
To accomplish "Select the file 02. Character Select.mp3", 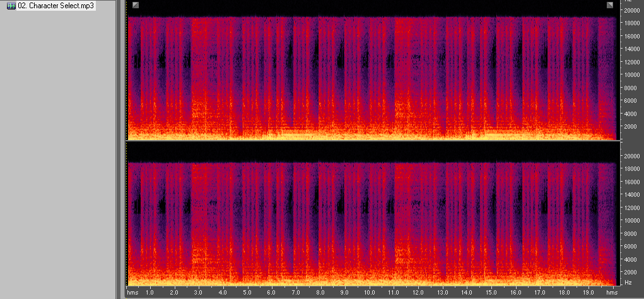I will click(x=56, y=6).
